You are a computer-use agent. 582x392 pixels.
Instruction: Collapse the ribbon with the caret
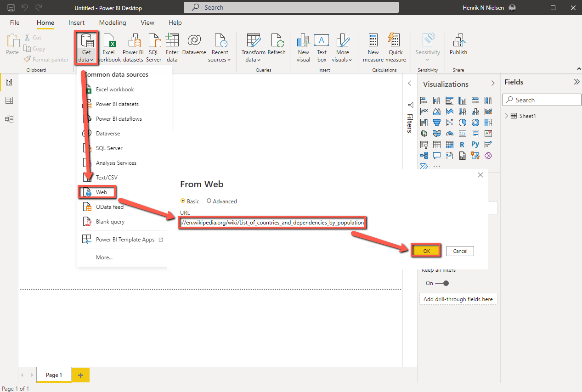(x=578, y=69)
